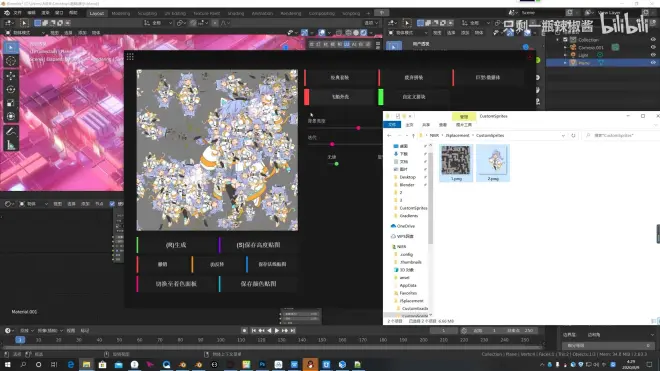This screenshot has width=660, height=371.
Task: Click the button with green bar in top row
Action: [414, 97]
